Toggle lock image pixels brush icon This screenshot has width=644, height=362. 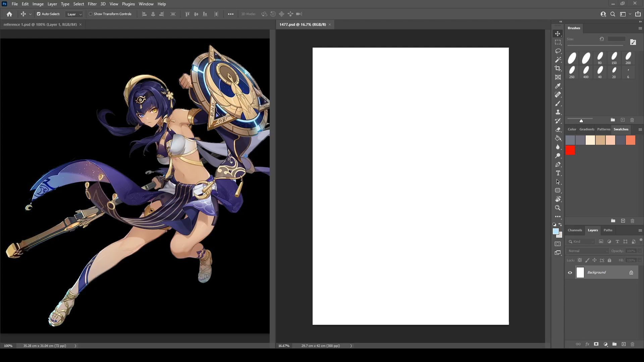[587, 260]
